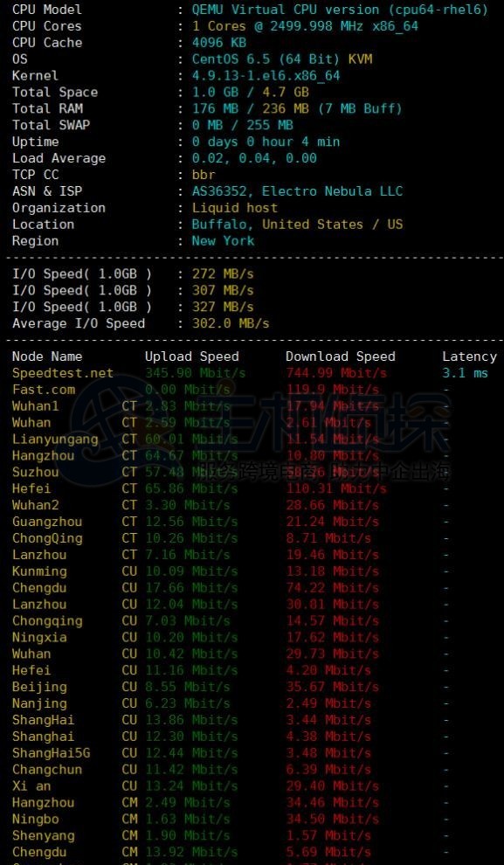Select the Liquid host organization value
The height and width of the screenshot is (865, 504).
(x=235, y=208)
